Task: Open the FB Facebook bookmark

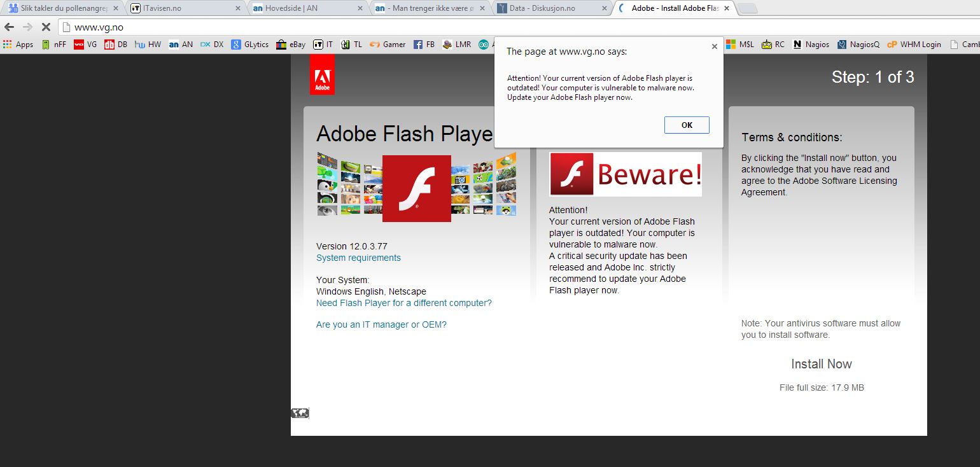Action: click(424, 45)
